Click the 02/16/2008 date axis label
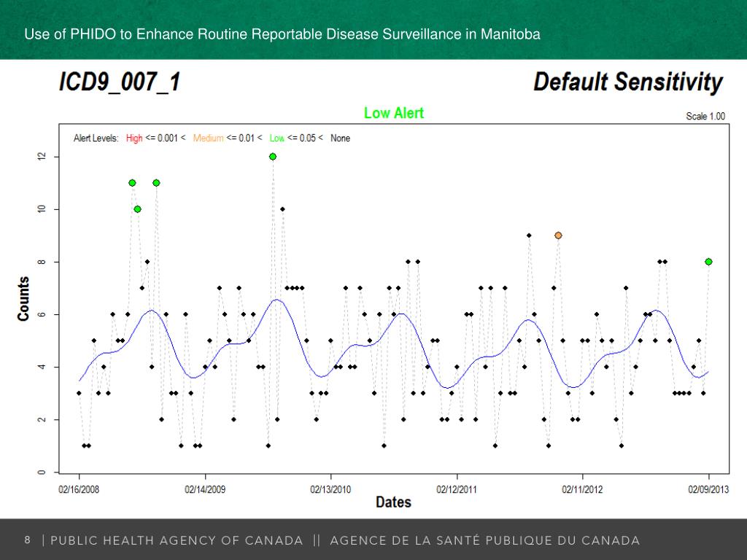The width and height of the screenshot is (747, 560). pyautogui.click(x=79, y=489)
